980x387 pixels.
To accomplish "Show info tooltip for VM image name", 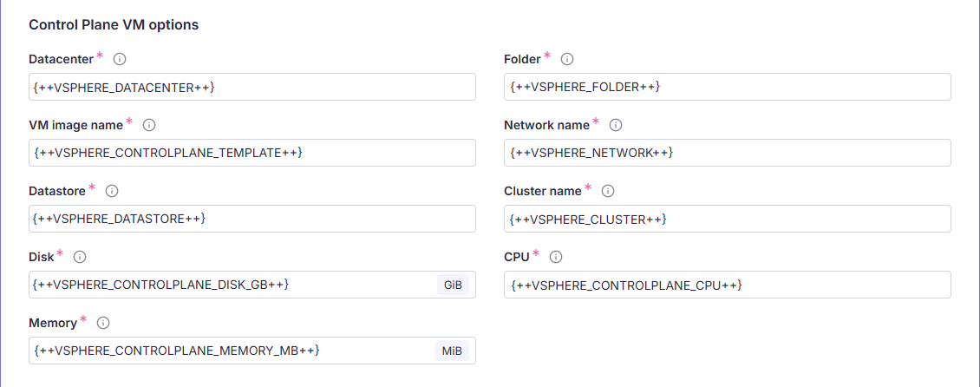I will click(x=149, y=125).
